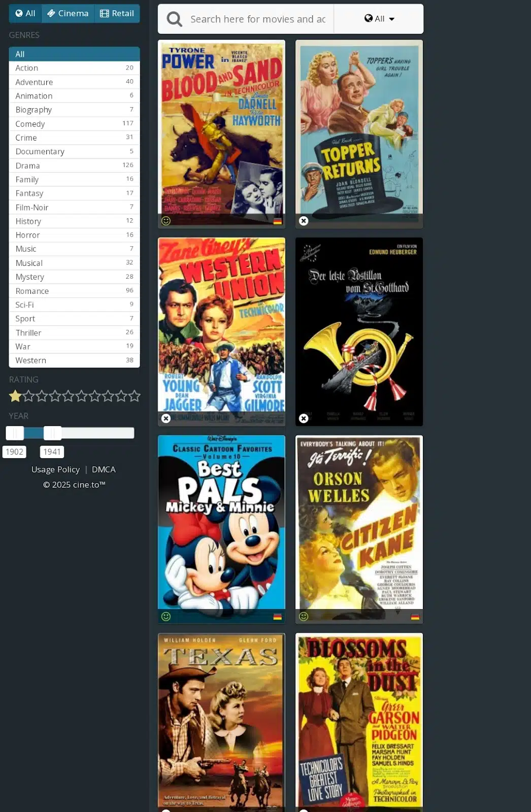Filter by Fantasy genre

[x=74, y=193]
